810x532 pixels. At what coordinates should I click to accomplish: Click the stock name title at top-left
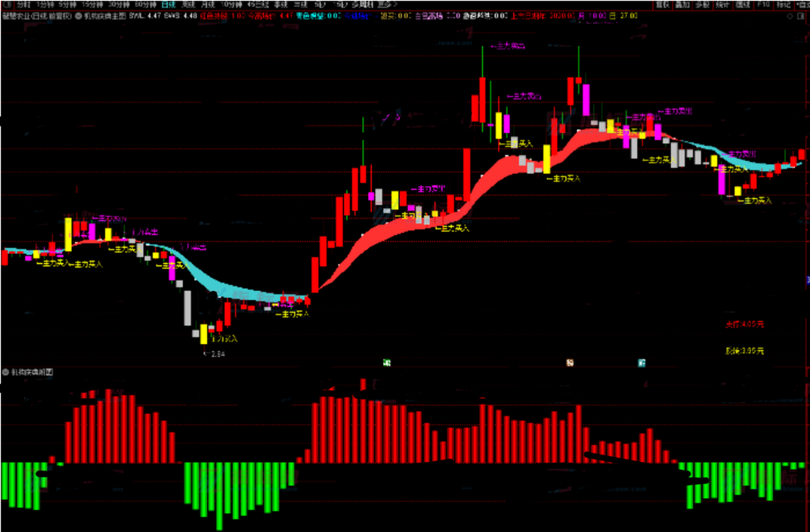click(x=37, y=16)
